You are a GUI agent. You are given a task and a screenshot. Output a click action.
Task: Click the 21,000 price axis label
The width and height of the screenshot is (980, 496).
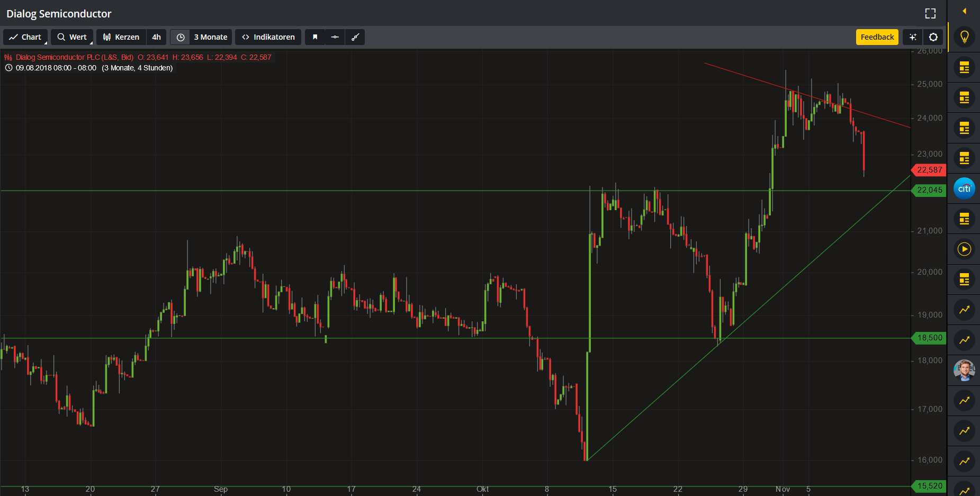pyautogui.click(x=930, y=231)
